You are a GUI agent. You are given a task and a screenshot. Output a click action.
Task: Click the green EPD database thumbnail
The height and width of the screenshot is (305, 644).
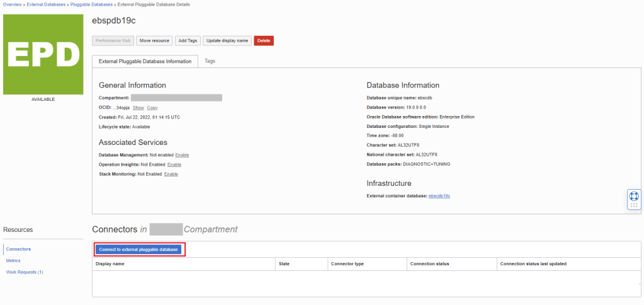click(43, 55)
